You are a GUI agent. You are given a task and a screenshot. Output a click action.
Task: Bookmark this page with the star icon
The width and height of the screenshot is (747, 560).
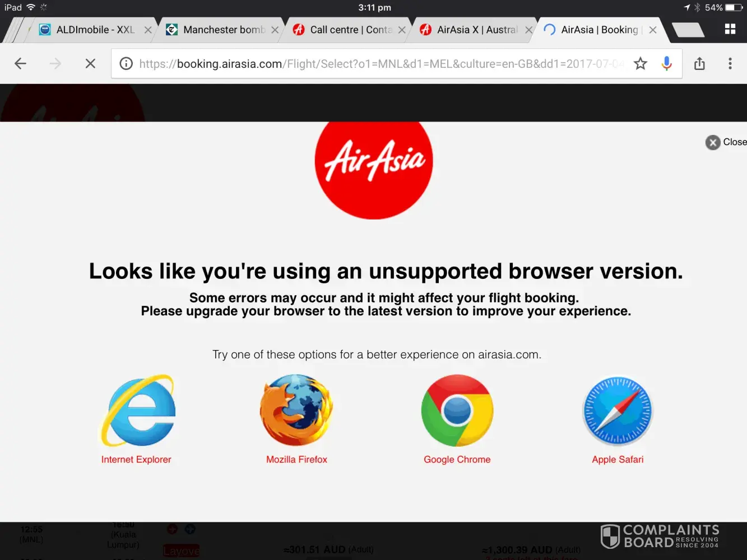(x=641, y=64)
